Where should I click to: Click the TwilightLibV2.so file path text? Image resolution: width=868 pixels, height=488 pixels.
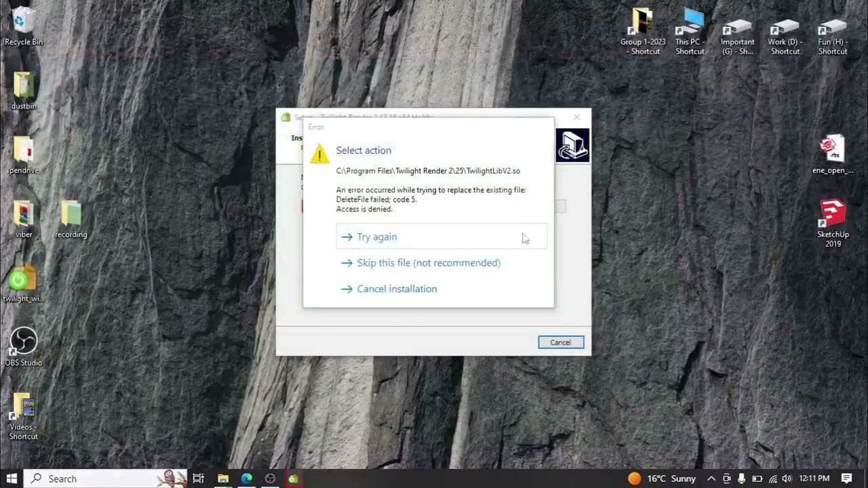click(x=428, y=171)
